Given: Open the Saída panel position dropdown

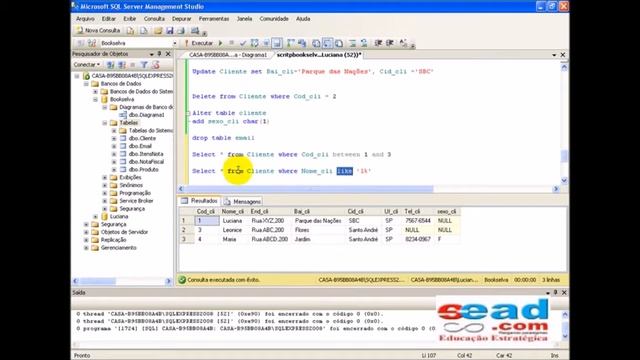Looking at the screenshot, I should [x=548, y=293].
